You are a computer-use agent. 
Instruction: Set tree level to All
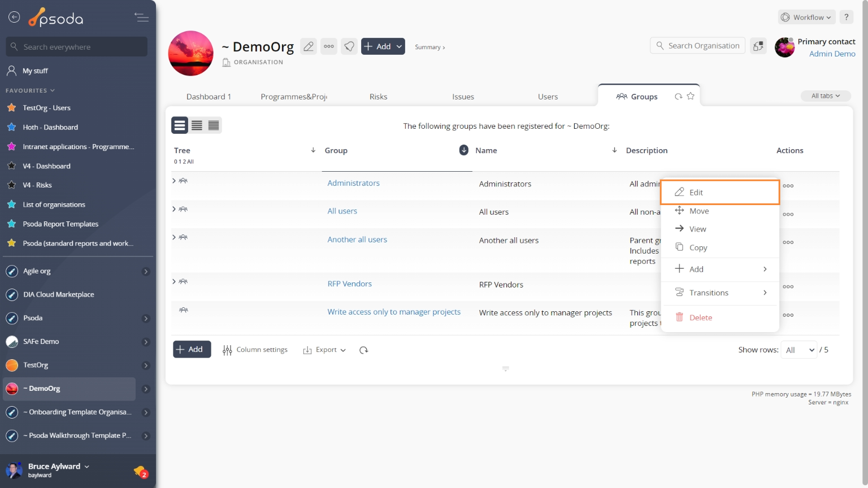(x=190, y=162)
